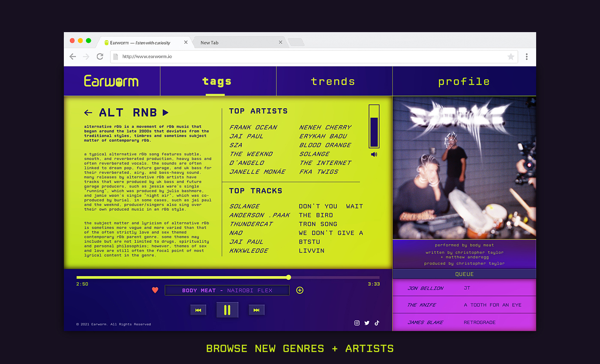Reload the page with the refresh icon
The image size is (600, 364).
[100, 57]
